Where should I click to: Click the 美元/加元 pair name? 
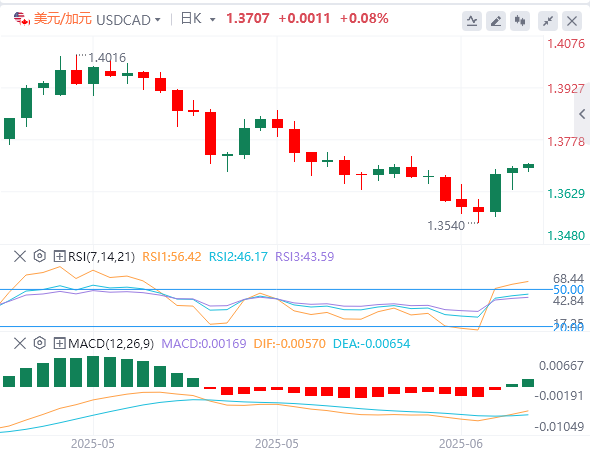[x=63, y=18]
